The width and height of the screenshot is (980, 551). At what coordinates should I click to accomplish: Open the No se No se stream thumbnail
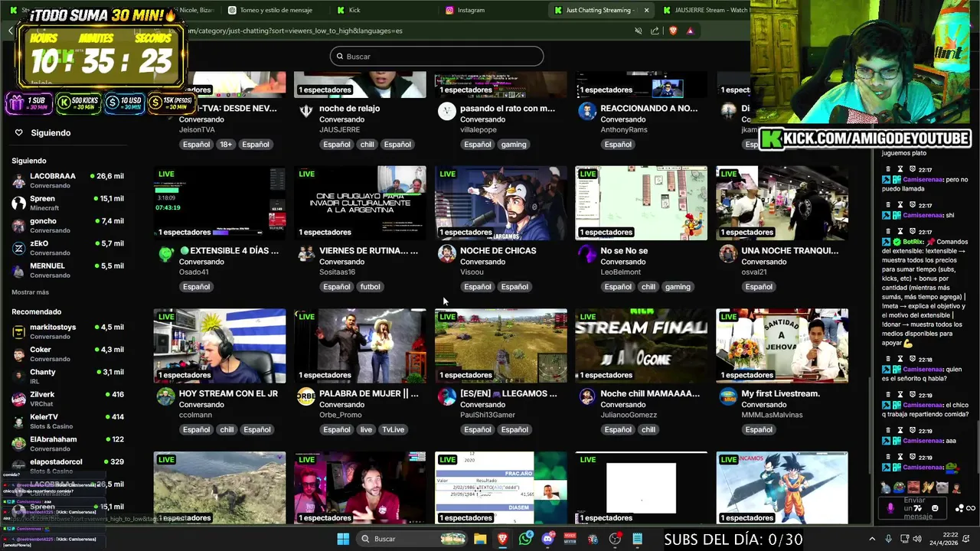(642, 203)
